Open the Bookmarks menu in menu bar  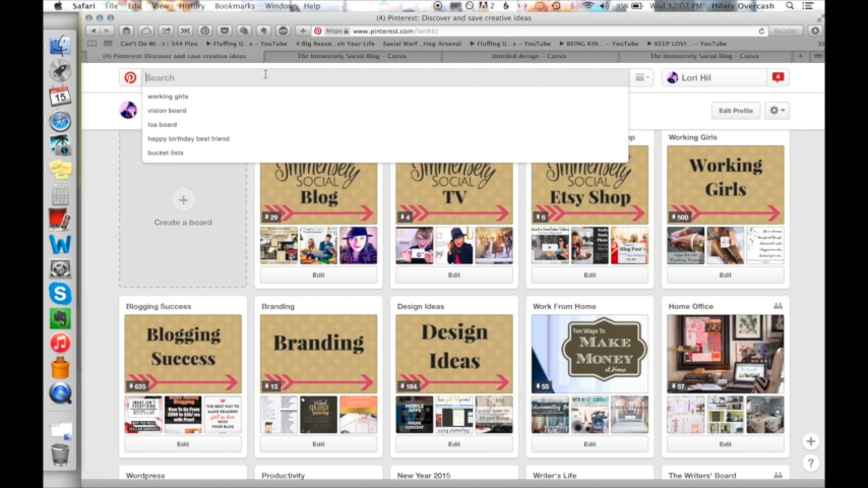coord(235,6)
